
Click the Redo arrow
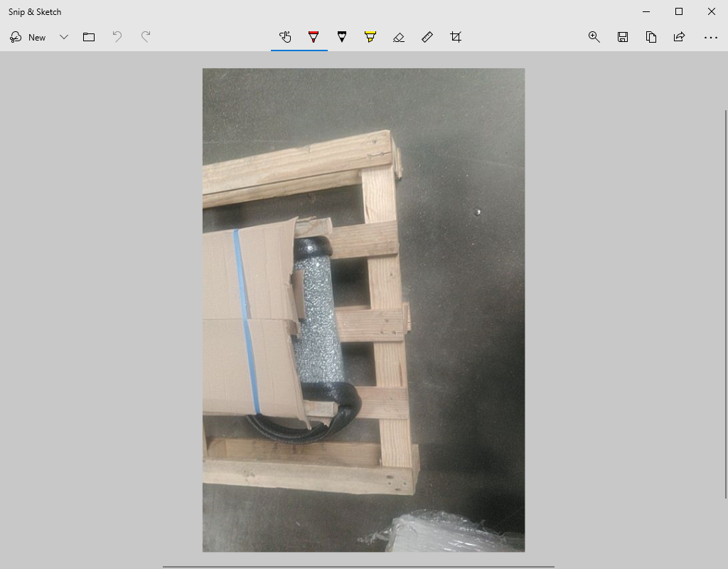[x=146, y=37]
